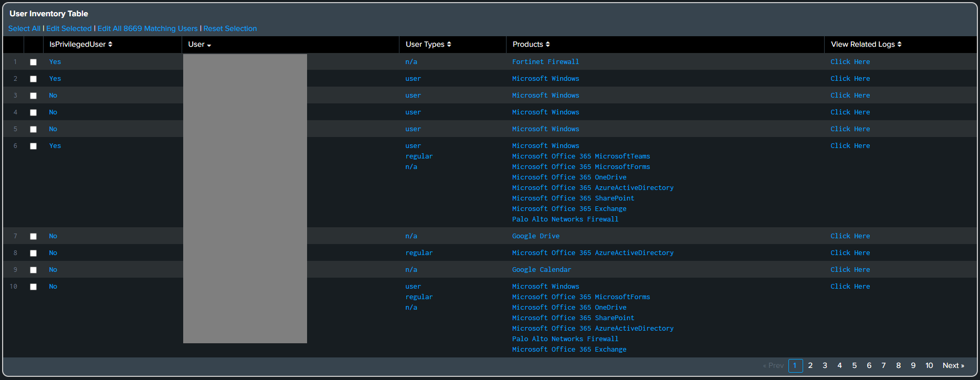
Task: Click the Click Here link in row 3
Action: click(x=850, y=96)
